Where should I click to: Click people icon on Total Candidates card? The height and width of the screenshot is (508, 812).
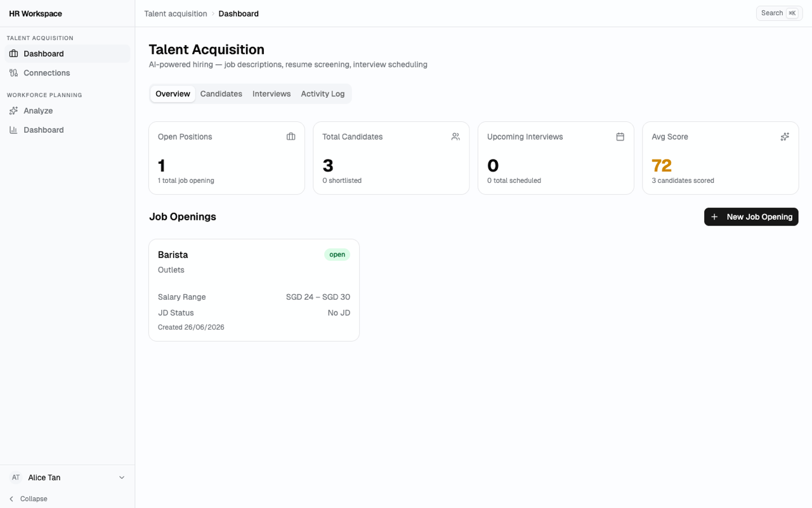click(455, 137)
